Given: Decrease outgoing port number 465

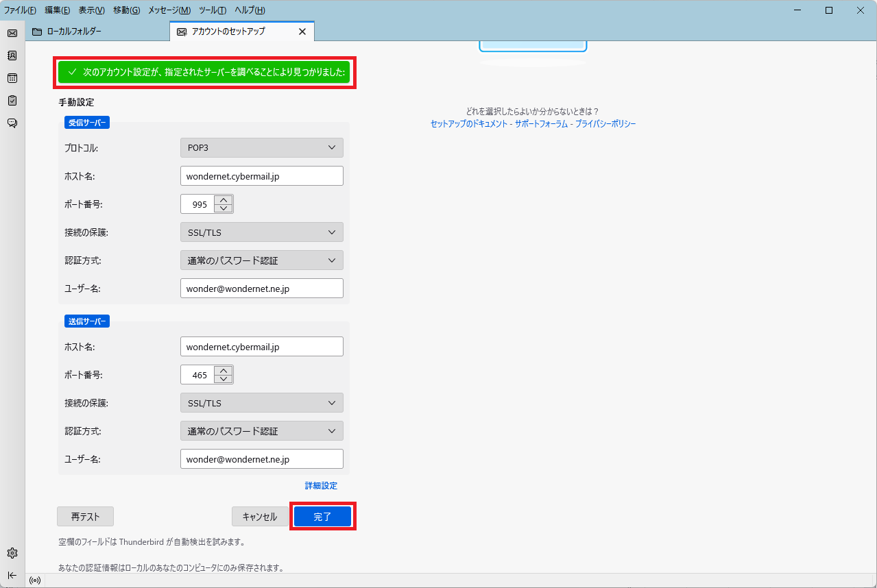Looking at the screenshot, I should [x=224, y=379].
